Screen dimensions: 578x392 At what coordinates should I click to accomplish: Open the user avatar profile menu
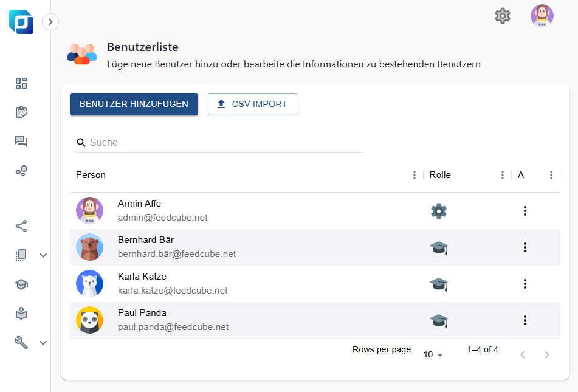point(542,16)
